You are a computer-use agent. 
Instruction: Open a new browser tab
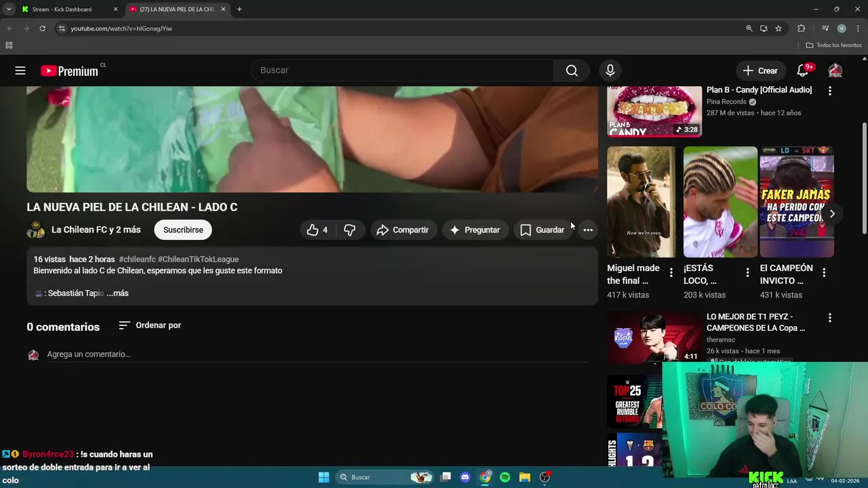tap(239, 9)
